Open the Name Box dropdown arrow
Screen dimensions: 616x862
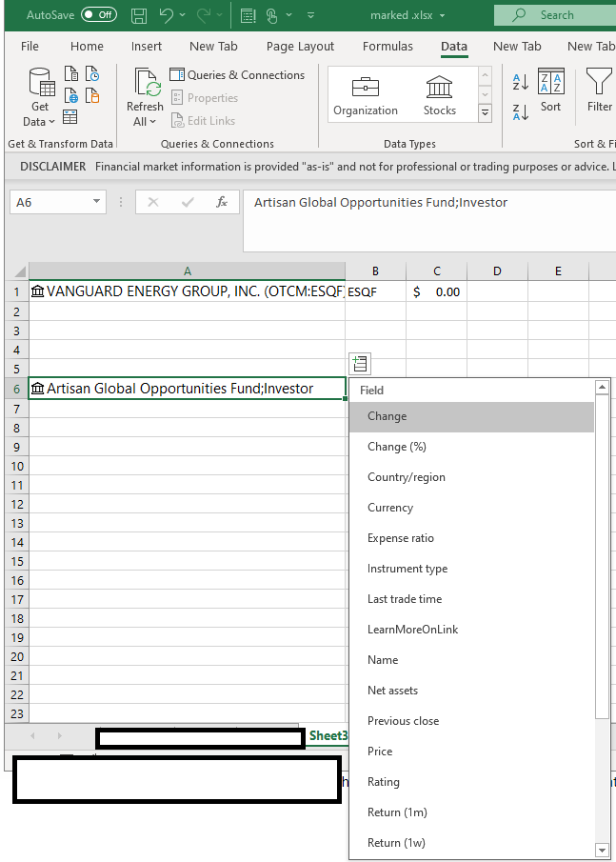(x=97, y=202)
